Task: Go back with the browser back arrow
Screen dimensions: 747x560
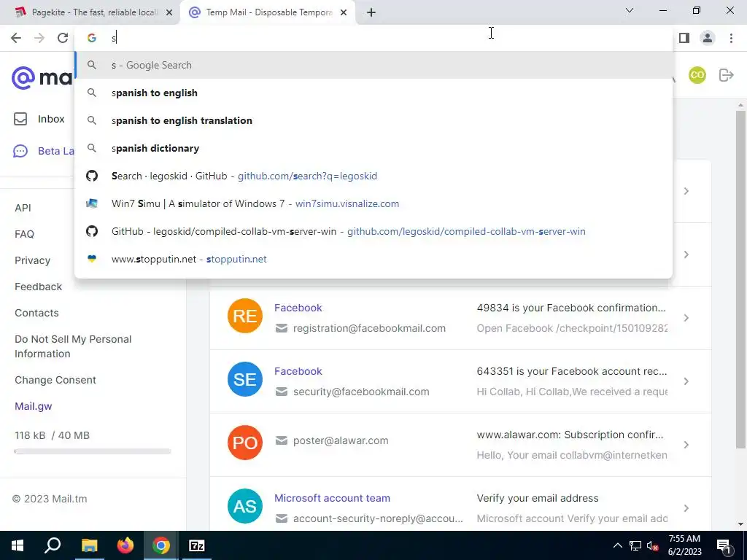Action: point(16,38)
